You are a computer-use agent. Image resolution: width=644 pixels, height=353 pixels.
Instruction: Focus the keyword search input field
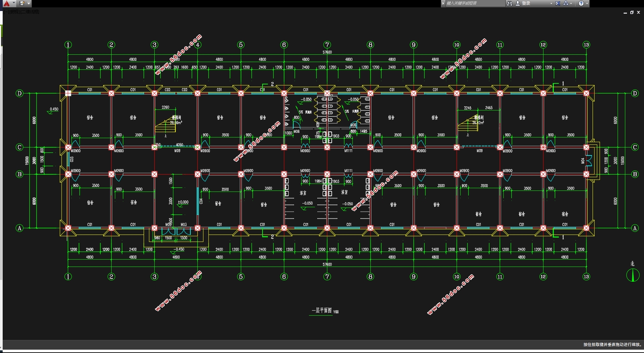tap(475, 3)
